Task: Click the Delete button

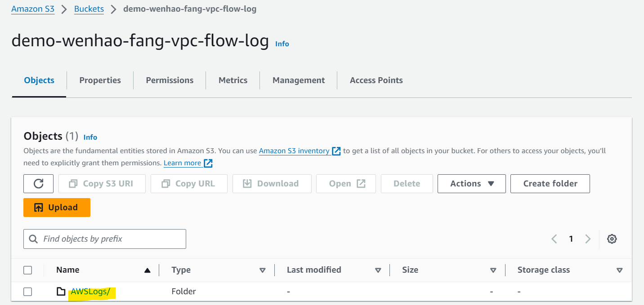Action: click(407, 184)
